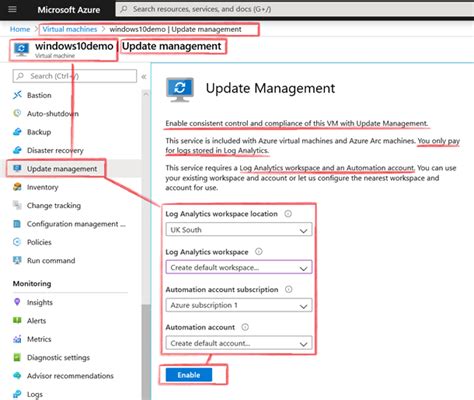Click the Bastion icon in sidebar
This screenshot has height=400, width=474.
[x=17, y=95]
